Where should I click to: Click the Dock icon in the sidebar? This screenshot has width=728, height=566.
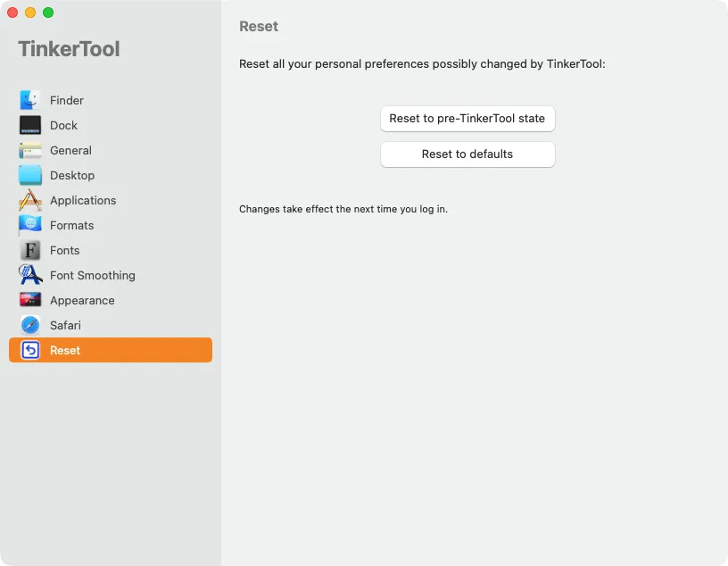tap(30, 125)
